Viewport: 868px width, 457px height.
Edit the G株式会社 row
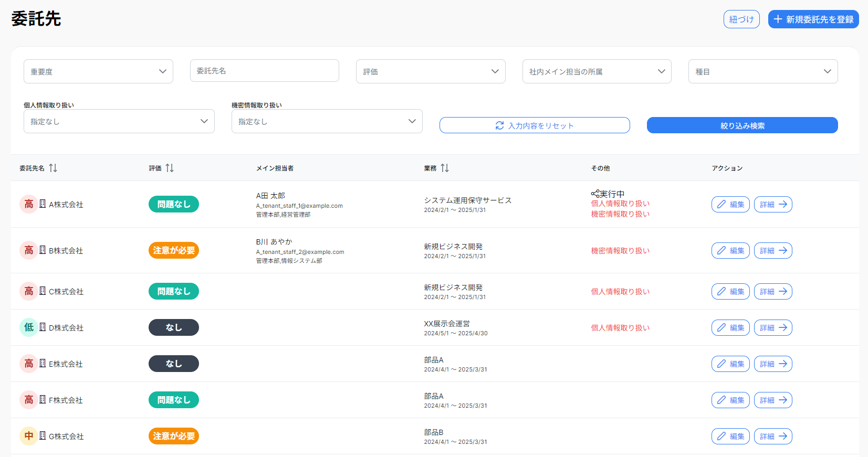pyautogui.click(x=730, y=436)
